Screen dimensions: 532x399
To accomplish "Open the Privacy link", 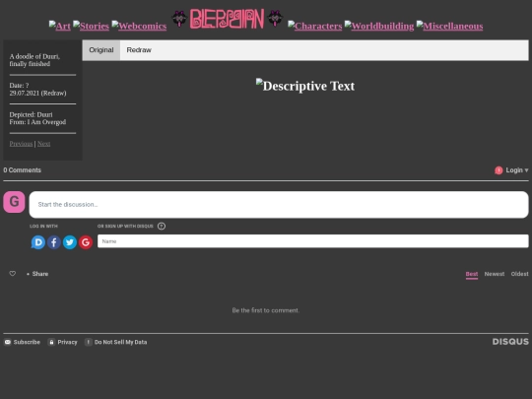I will pos(63,342).
